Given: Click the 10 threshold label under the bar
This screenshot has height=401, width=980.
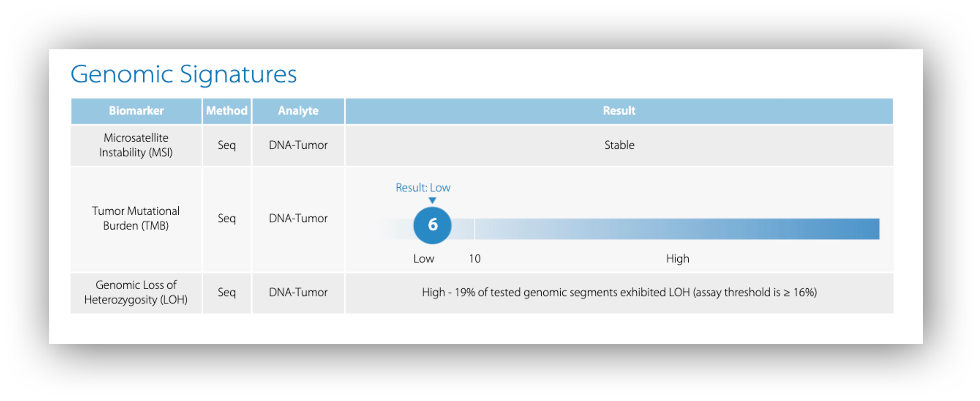Looking at the screenshot, I should 474,259.
